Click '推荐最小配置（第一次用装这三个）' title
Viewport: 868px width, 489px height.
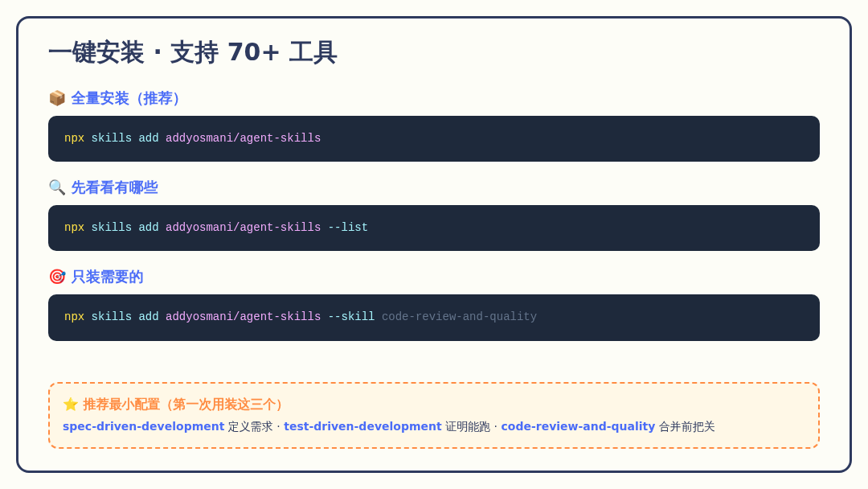tap(182, 405)
